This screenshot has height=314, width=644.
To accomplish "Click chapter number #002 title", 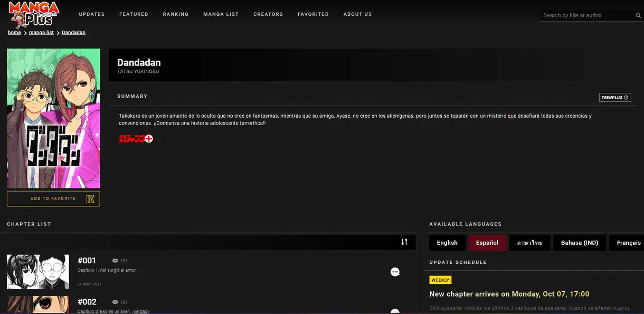I will coord(87,302).
